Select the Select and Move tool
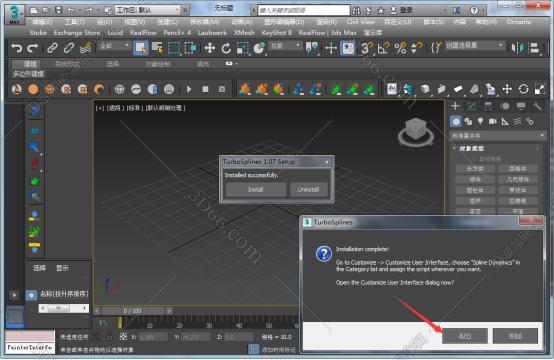Screen dimensions: 554x360 tap(210, 48)
